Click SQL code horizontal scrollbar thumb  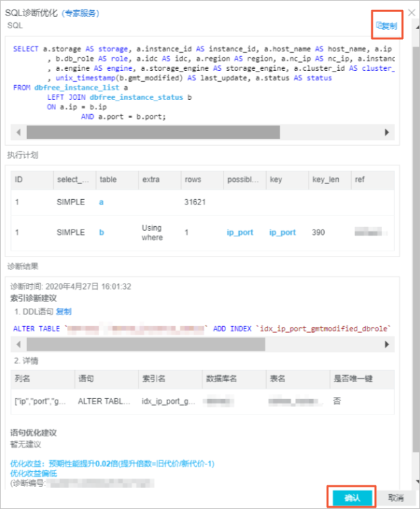(x=153, y=132)
